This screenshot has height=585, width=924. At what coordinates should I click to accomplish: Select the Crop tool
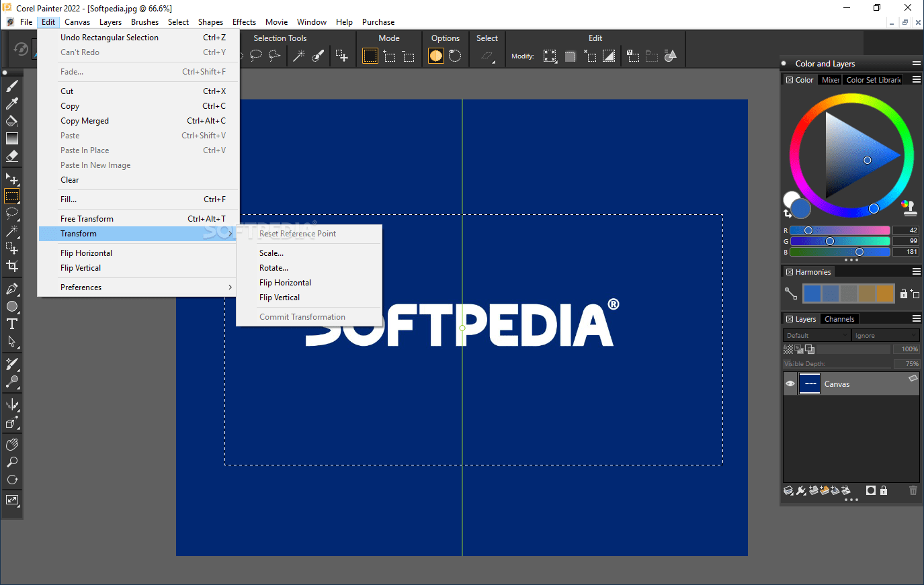click(11, 265)
